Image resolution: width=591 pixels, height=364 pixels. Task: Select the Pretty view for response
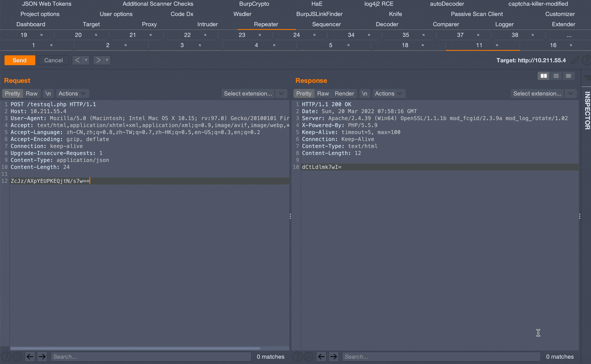tap(304, 93)
